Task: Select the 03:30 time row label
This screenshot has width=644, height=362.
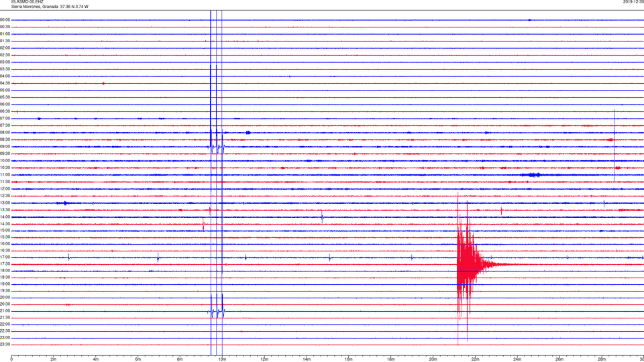Action: click(x=5, y=69)
